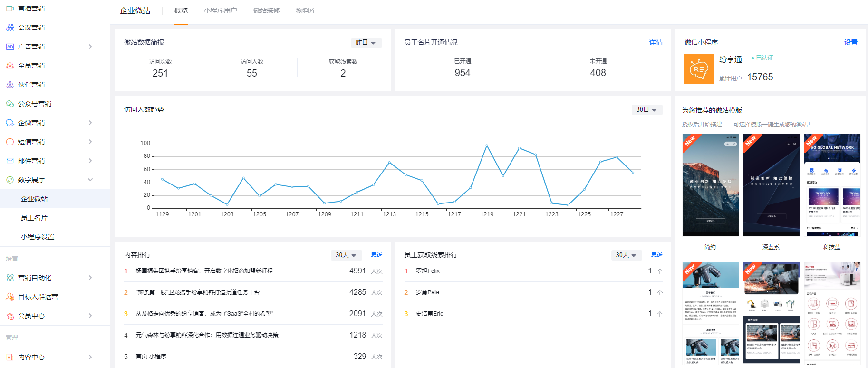Viewport: 868px width, 368px height.
Task: Select 企业微站 in sidebar
Action: [x=55, y=199]
